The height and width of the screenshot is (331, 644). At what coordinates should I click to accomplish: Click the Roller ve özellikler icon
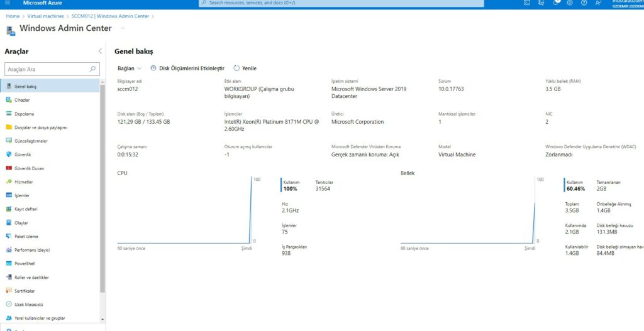tap(9, 277)
